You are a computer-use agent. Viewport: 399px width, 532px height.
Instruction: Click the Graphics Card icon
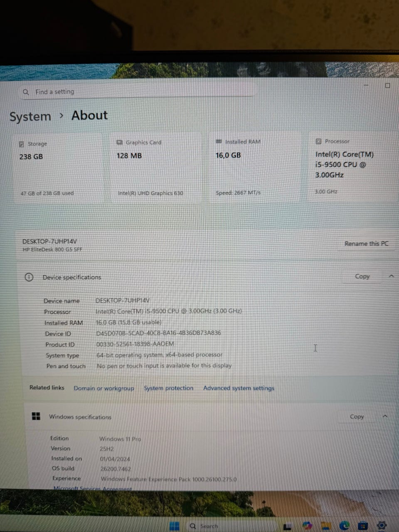pyautogui.click(x=120, y=142)
